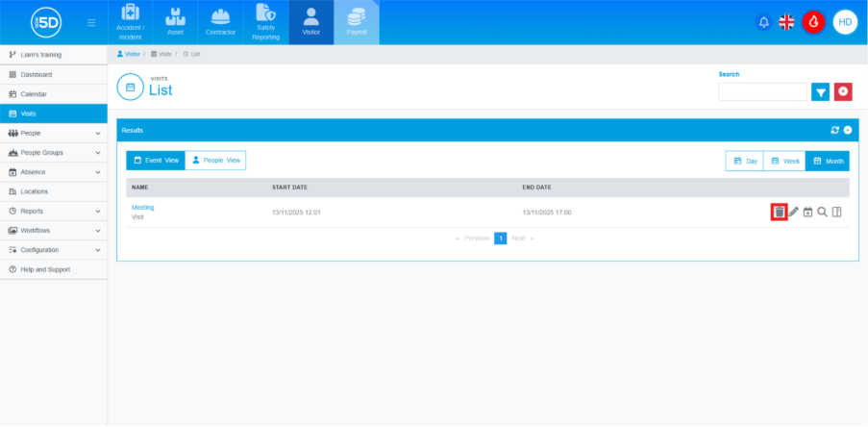Change language via the UK flag icon
This screenshot has width=868, height=427.
pos(786,22)
